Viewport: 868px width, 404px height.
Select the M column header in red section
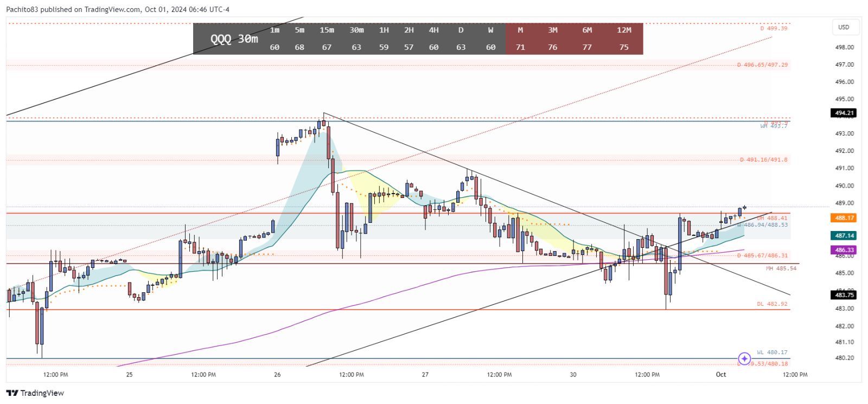tap(520, 30)
